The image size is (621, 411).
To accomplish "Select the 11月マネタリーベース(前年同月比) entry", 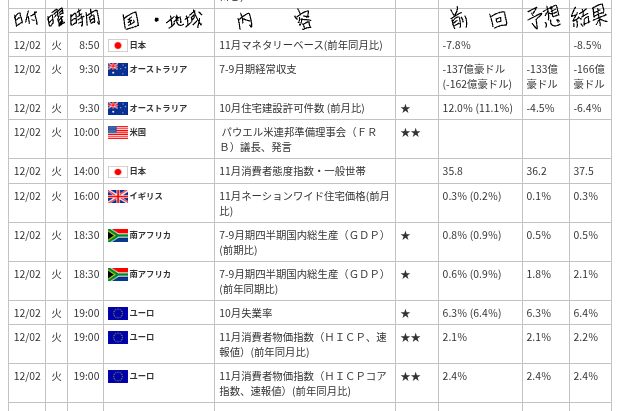I will (300, 45).
